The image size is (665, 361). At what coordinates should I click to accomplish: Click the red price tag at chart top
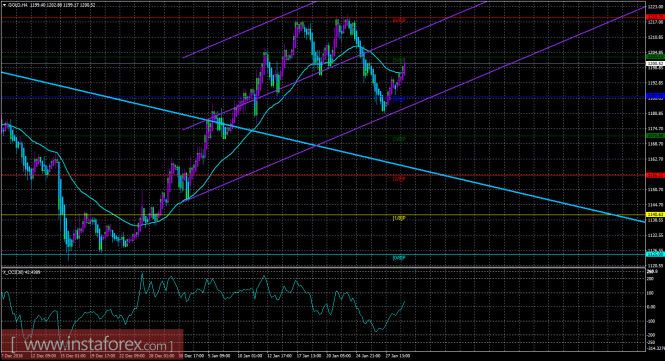(655, 17)
